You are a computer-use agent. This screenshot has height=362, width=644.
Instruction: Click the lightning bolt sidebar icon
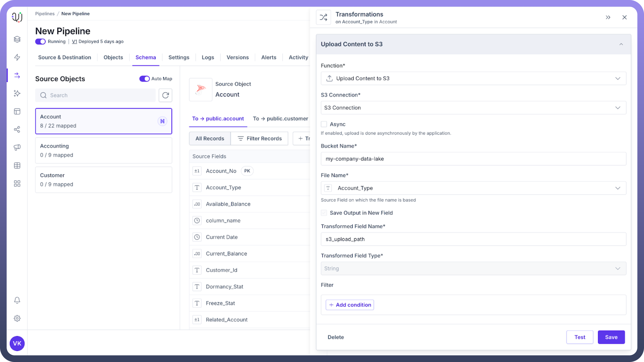click(17, 57)
